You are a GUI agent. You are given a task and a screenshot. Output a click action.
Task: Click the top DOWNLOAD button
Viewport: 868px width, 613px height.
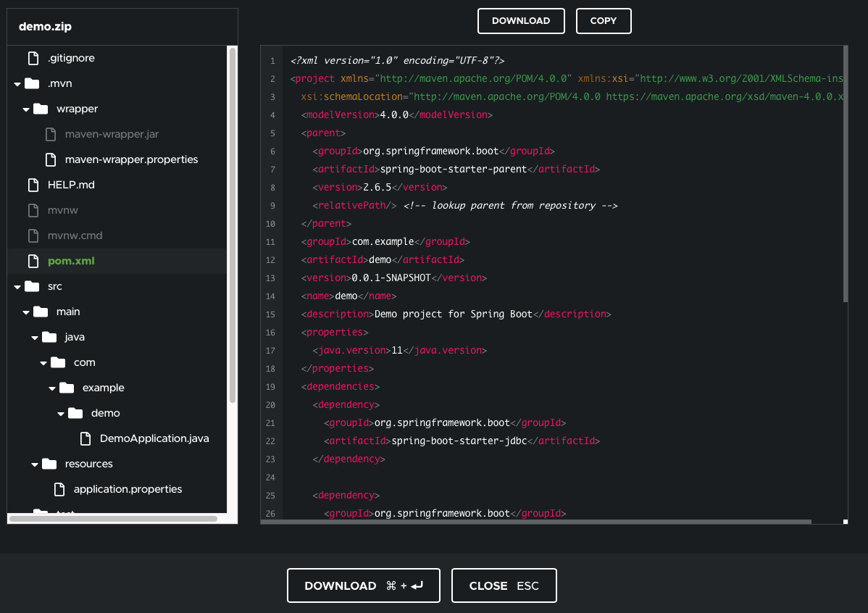(521, 20)
